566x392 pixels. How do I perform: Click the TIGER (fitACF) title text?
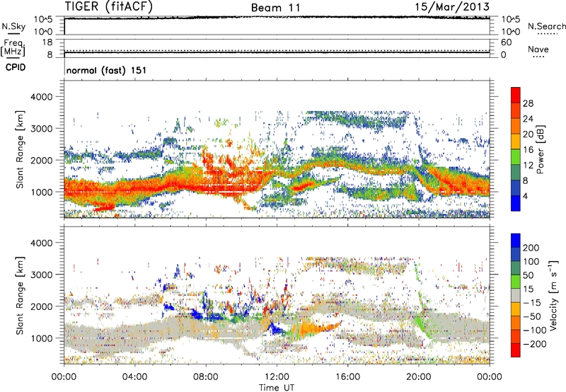(x=109, y=7)
